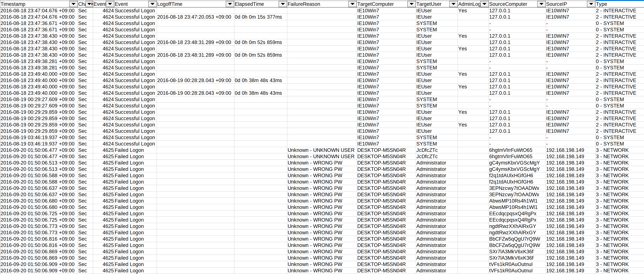
Task: Open the FailureReason column filter dropdown
Action: (x=352, y=4)
